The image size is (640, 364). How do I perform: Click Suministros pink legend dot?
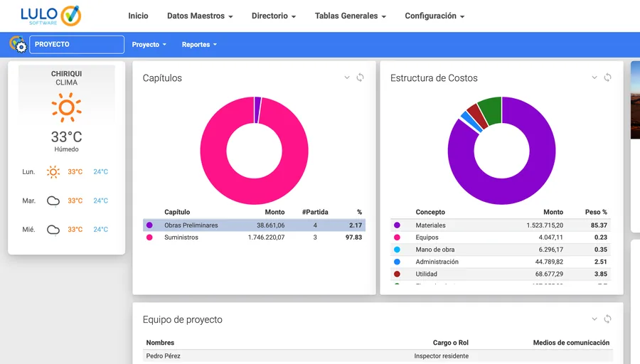[149, 237]
